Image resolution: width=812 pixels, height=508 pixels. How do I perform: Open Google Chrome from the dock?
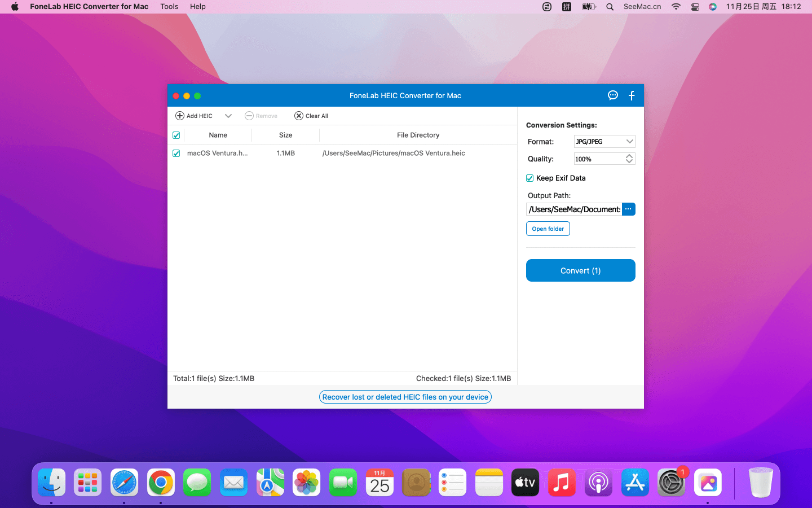[161, 483]
